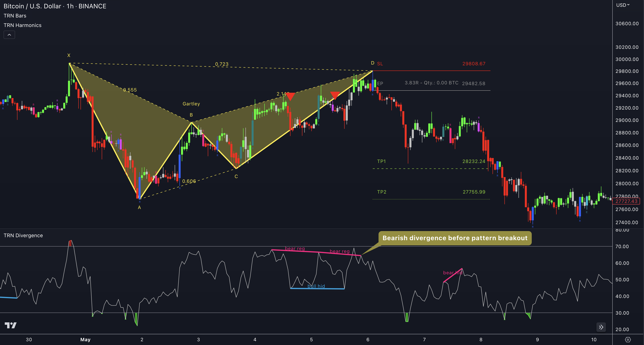
Task: Click the B point label of the pattern
Action: click(191, 115)
